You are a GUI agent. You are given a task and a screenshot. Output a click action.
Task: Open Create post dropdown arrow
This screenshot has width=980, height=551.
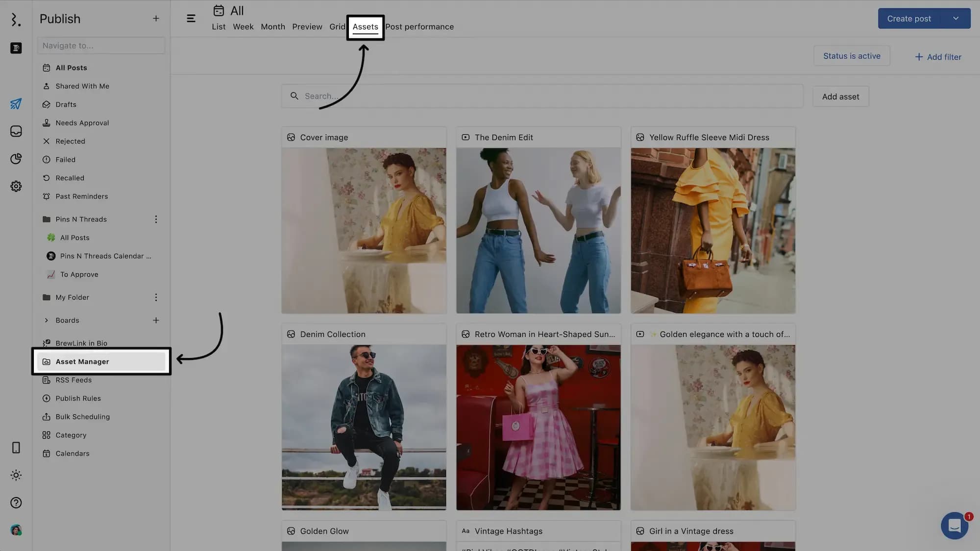coord(955,19)
